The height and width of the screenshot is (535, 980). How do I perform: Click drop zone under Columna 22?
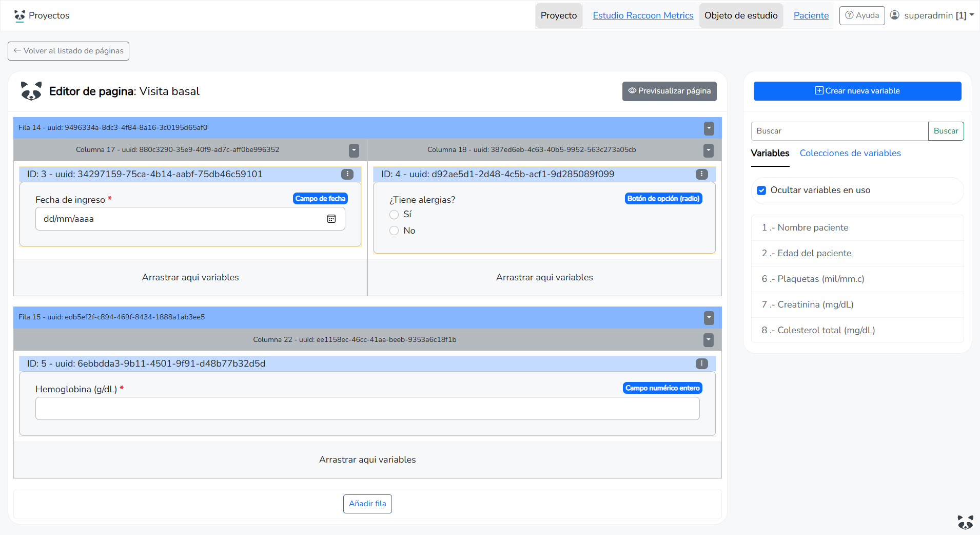click(367, 460)
